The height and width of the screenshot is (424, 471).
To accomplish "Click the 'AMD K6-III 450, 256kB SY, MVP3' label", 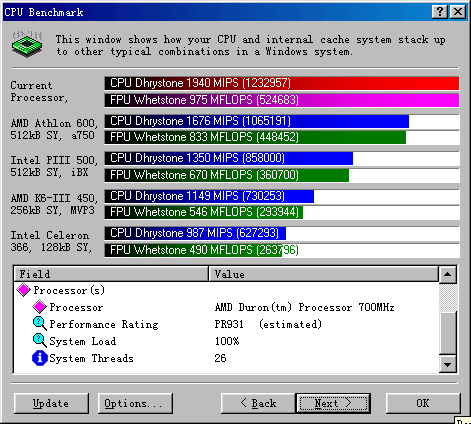I will [54, 204].
